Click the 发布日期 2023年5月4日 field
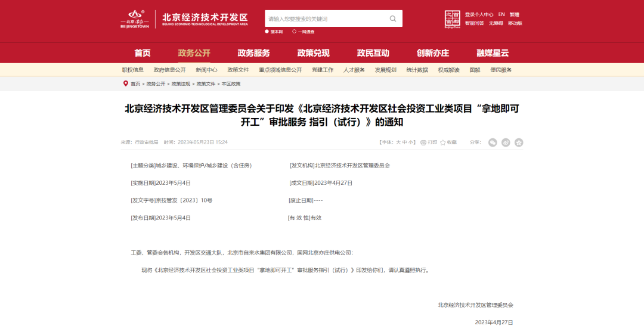The height and width of the screenshot is (335, 644). (160, 218)
